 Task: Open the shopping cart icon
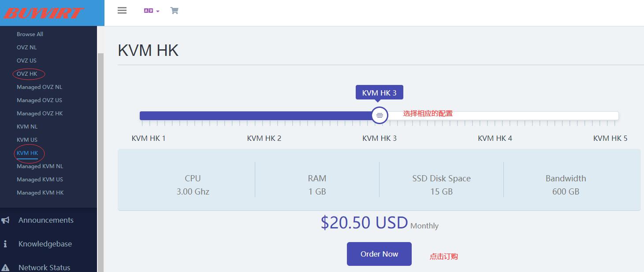pyautogui.click(x=174, y=11)
